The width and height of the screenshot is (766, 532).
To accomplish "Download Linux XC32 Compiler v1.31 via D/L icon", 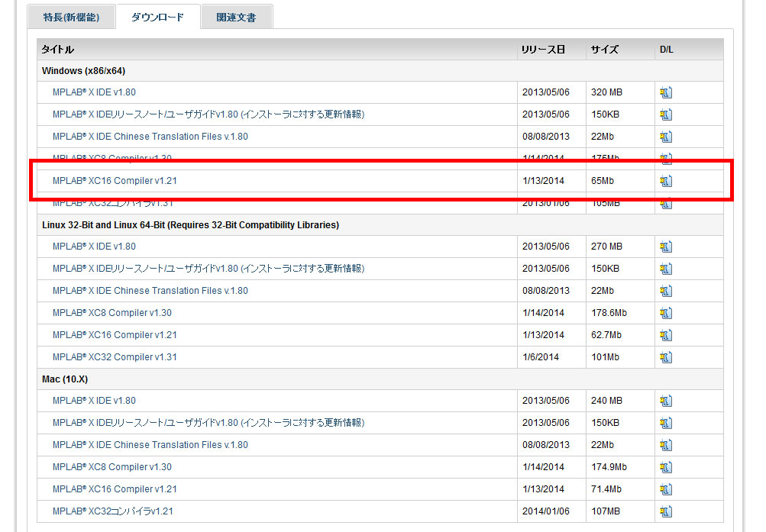I will click(x=665, y=358).
